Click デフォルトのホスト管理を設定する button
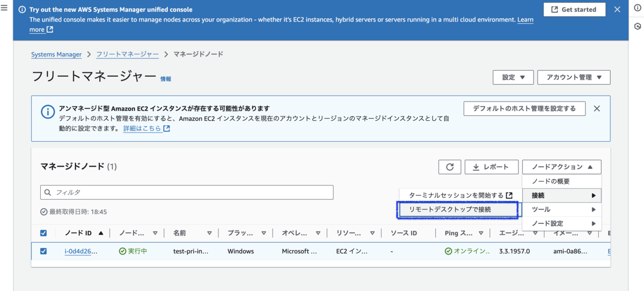644x291 pixels. (x=524, y=108)
